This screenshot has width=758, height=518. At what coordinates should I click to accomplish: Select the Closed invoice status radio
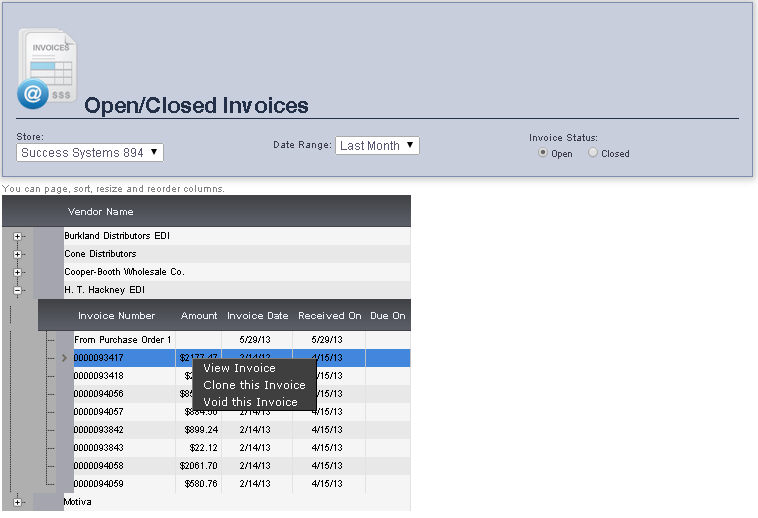click(x=593, y=153)
